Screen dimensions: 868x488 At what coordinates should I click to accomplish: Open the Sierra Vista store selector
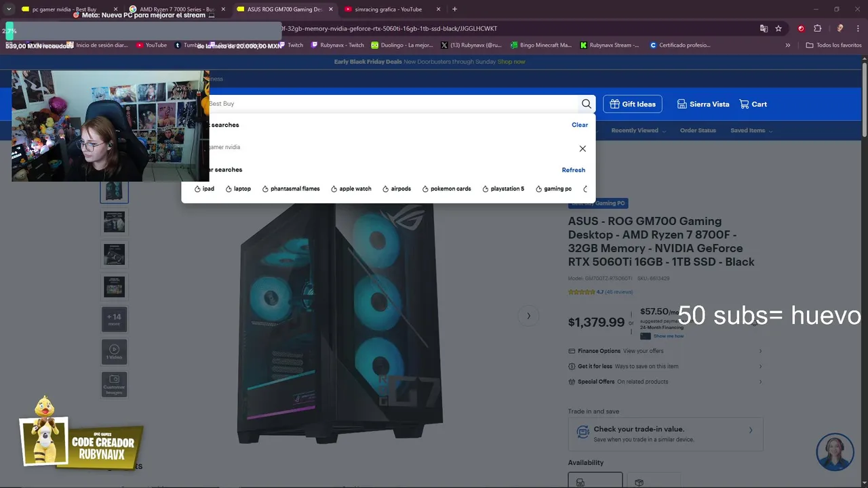(x=703, y=104)
